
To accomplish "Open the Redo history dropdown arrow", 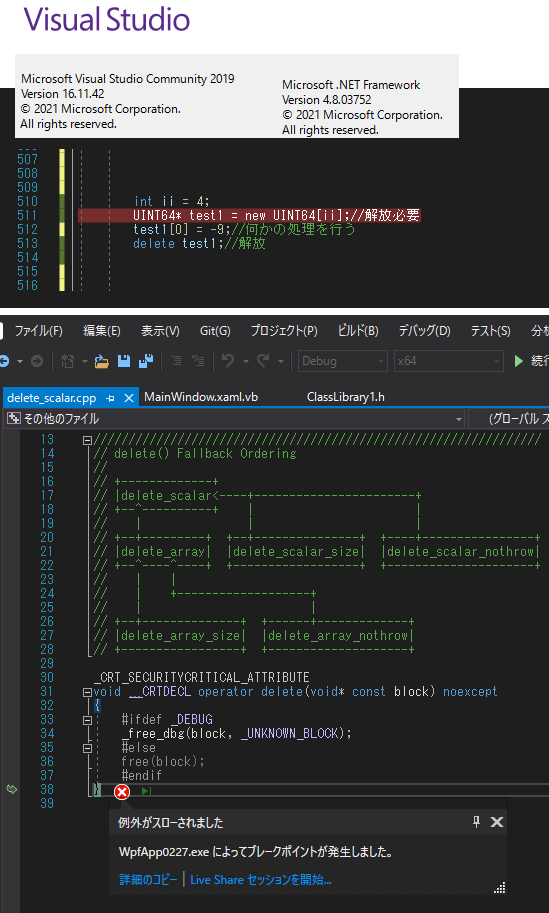I will click(x=281, y=362).
